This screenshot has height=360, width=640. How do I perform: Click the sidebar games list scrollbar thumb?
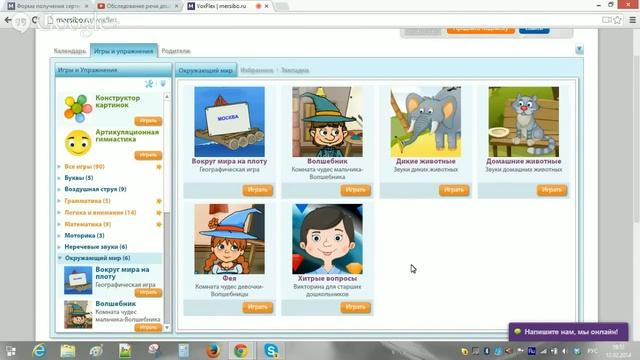pyautogui.click(x=167, y=267)
